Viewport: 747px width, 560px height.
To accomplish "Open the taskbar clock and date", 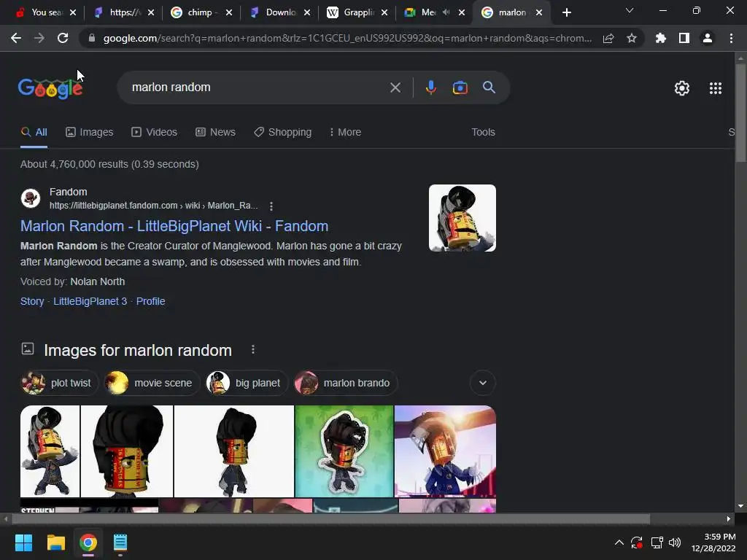I will pyautogui.click(x=713, y=542).
